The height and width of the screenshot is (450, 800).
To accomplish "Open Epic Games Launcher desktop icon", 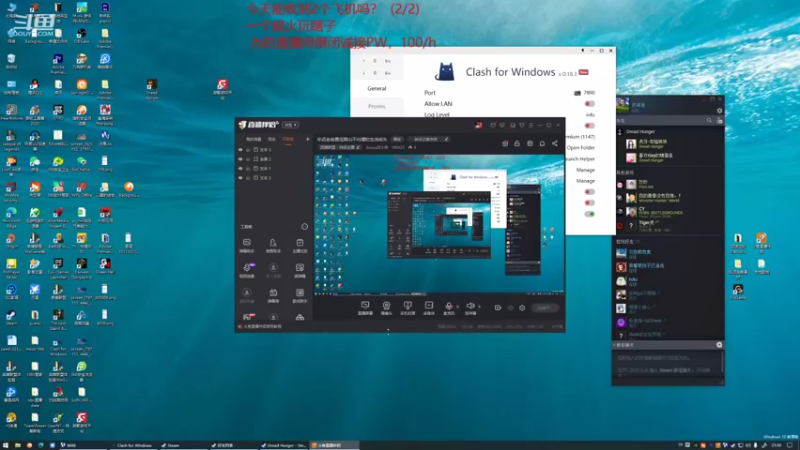I will tap(58, 268).
